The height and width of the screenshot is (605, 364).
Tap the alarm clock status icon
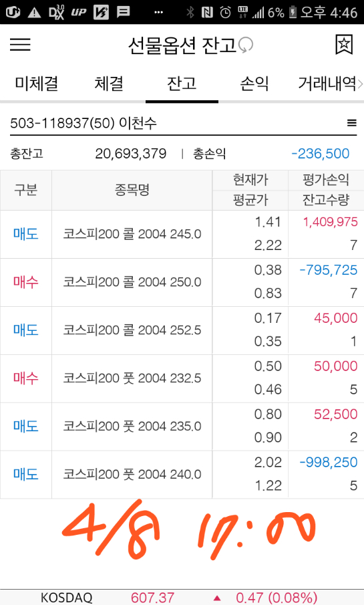pos(225,12)
